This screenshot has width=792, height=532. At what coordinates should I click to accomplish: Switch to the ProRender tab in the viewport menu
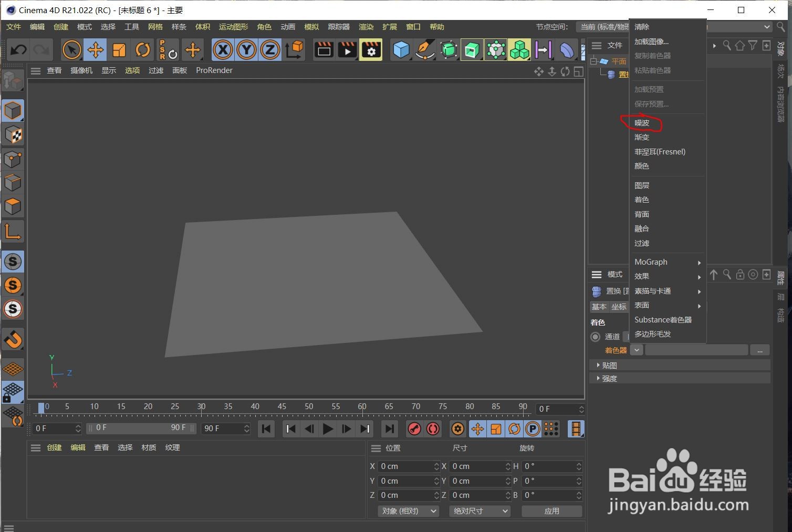(x=214, y=70)
